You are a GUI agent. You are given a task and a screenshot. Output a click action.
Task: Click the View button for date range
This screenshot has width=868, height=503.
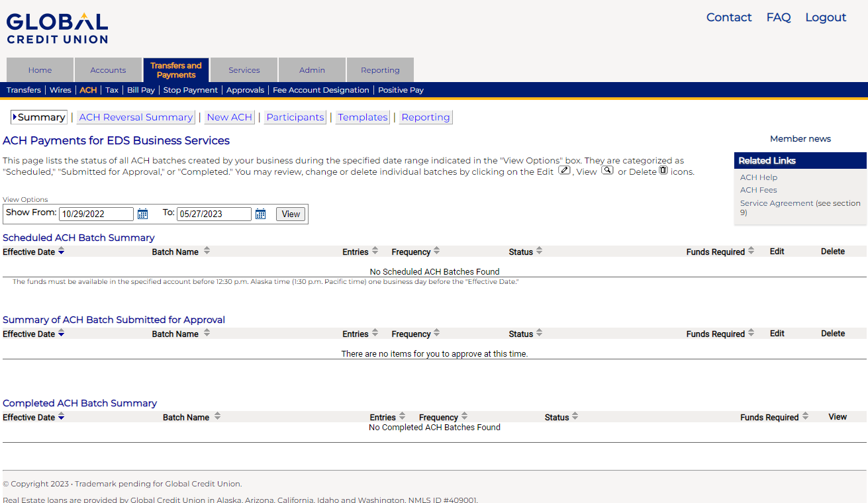291,214
